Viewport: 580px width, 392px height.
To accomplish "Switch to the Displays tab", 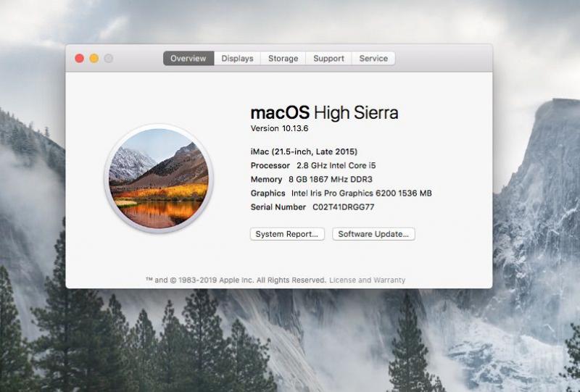I will coord(237,59).
